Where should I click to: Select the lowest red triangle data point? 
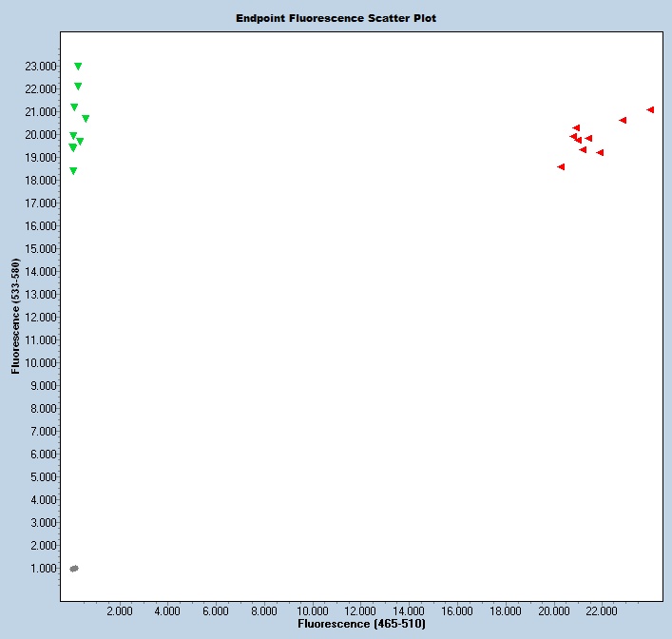click(x=561, y=166)
